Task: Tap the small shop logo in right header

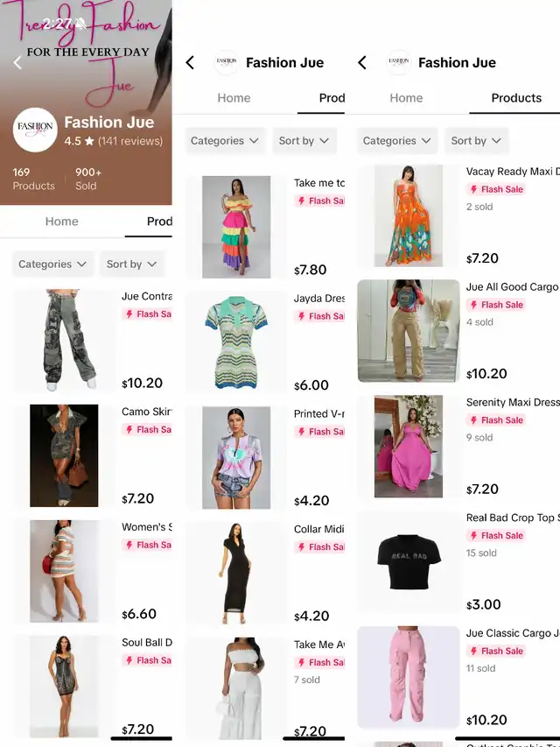Action: [399, 62]
